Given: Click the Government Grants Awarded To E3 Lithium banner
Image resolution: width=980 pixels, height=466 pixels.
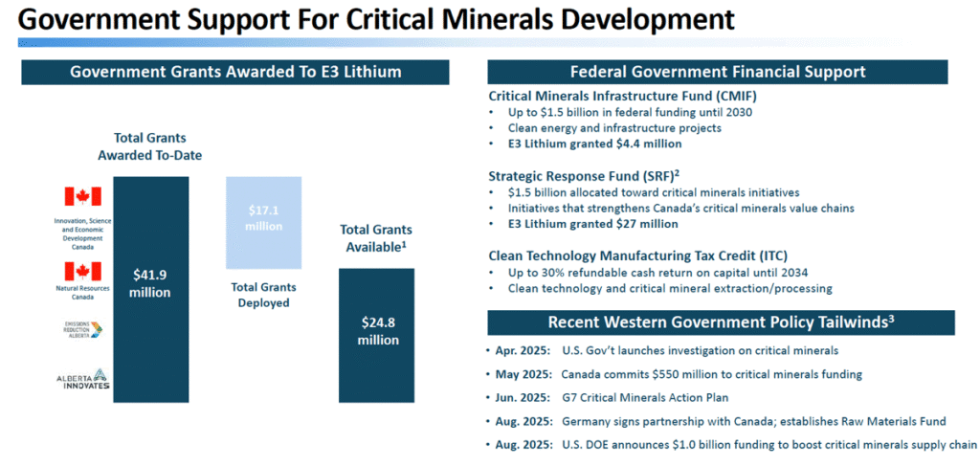Looking at the screenshot, I should tap(234, 73).
